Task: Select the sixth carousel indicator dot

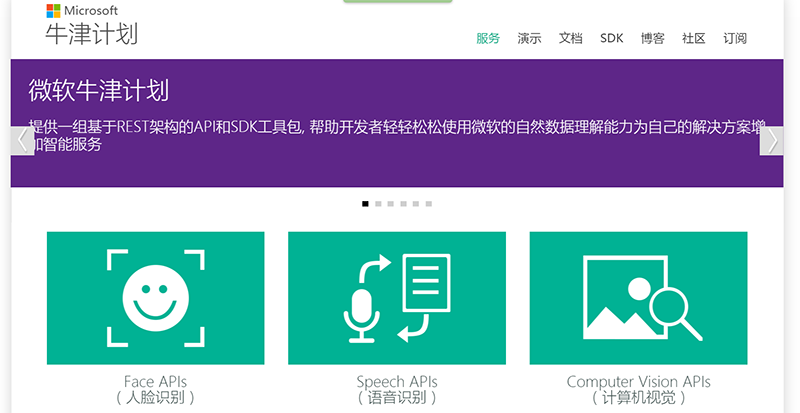Action: pos(429,204)
